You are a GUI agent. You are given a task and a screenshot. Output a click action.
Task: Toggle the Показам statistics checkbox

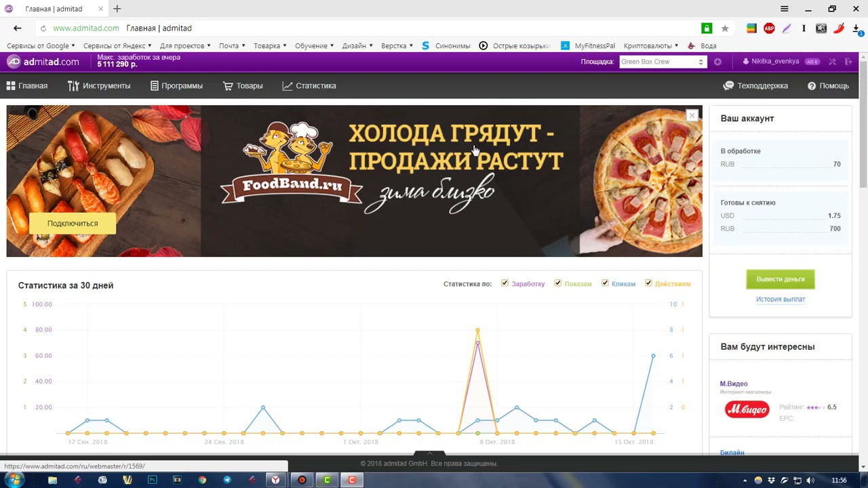(x=557, y=283)
